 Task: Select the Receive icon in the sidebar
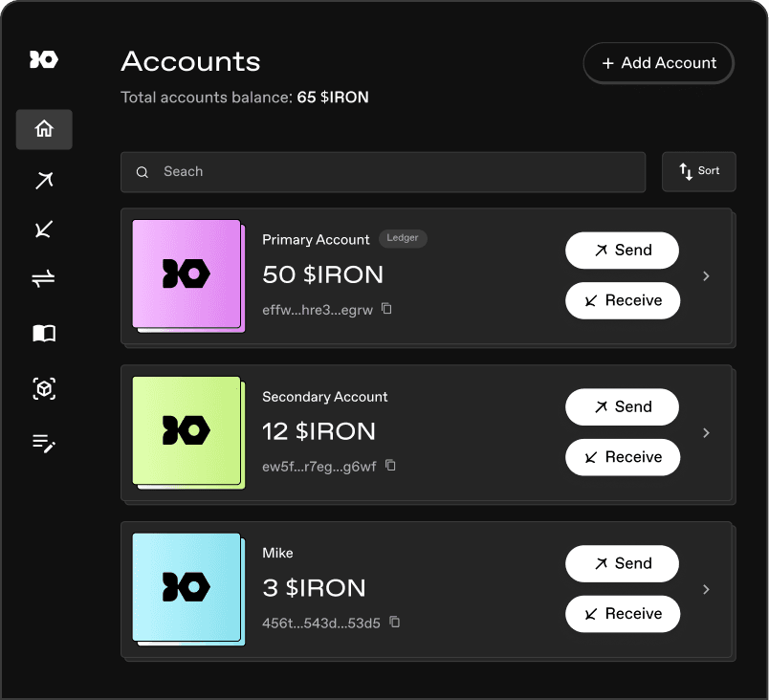(x=43, y=230)
